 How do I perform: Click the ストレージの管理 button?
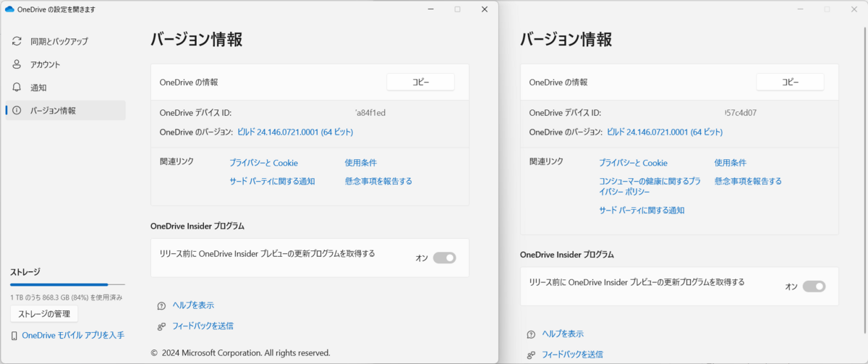pyautogui.click(x=44, y=314)
